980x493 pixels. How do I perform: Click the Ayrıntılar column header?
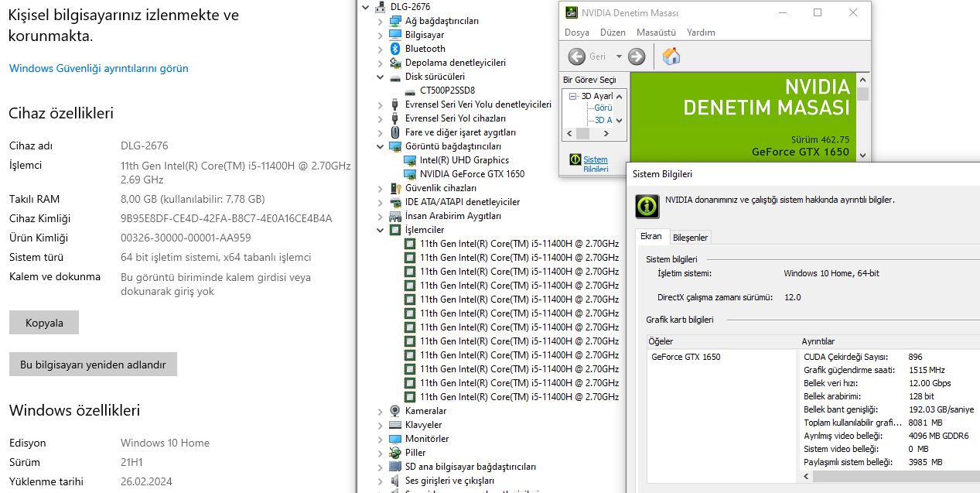pos(890,341)
